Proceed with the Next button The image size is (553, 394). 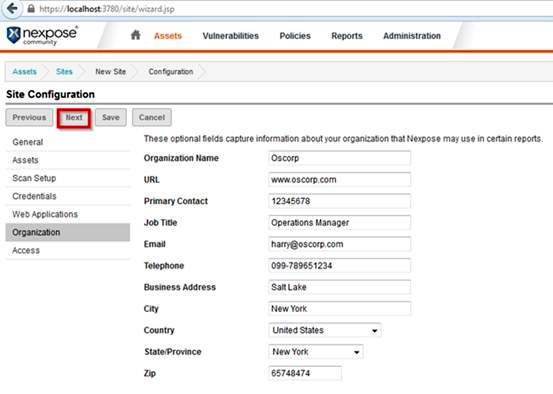74,117
